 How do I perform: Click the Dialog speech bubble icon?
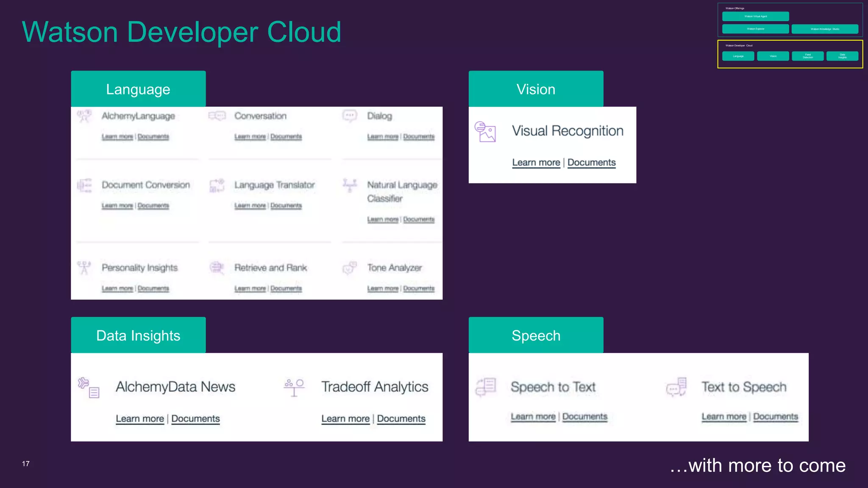350,116
